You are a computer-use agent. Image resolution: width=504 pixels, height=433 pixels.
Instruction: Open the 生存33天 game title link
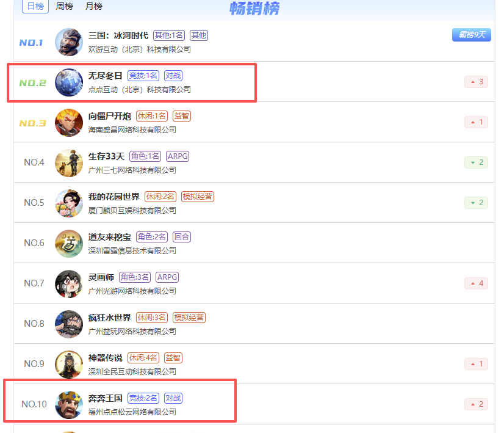pos(106,156)
